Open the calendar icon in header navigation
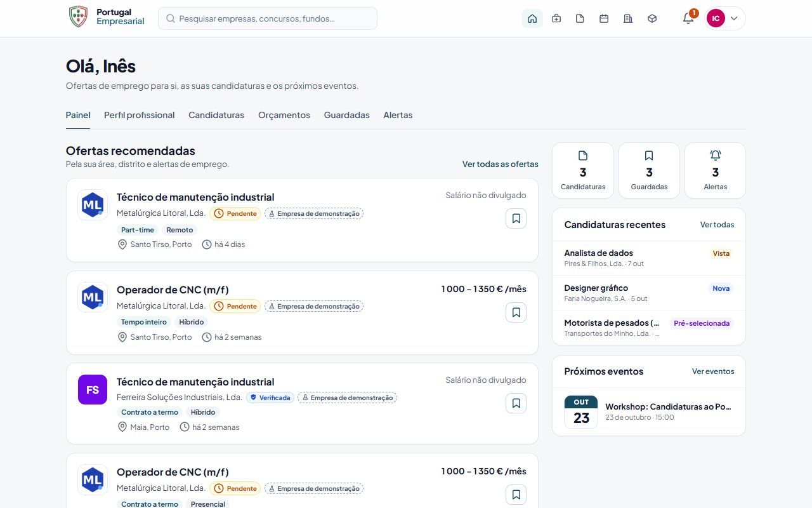This screenshot has width=812, height=508. pos(604,18)
